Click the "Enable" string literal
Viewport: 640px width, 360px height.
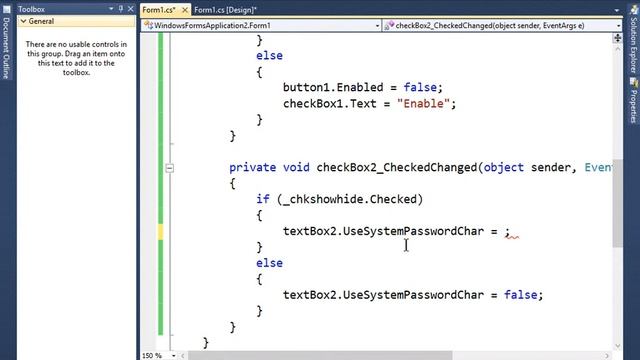423,104
